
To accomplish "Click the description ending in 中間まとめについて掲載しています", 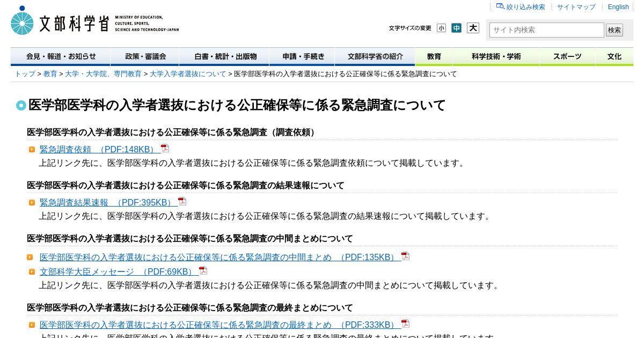I will (x=270, y=285).
